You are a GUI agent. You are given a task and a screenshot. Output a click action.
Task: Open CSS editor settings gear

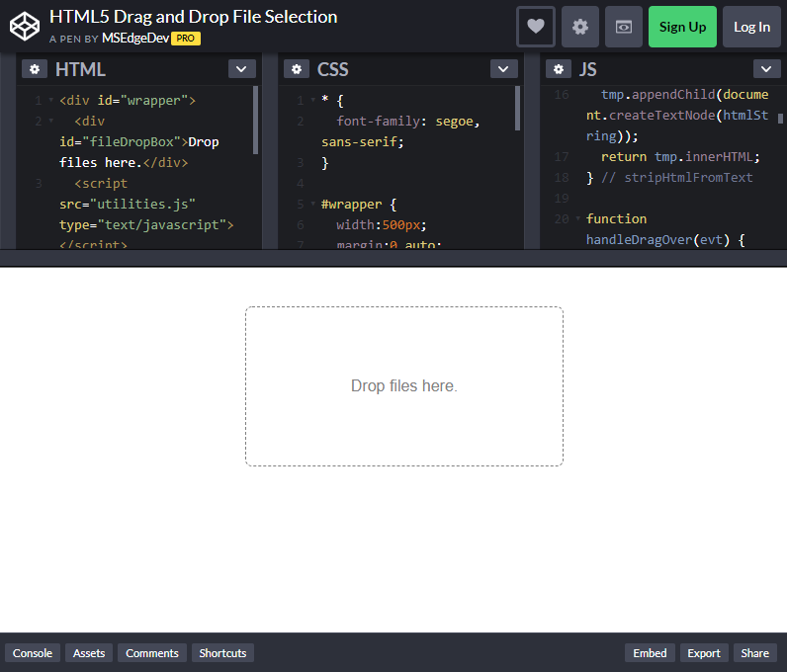pos(297,69)
